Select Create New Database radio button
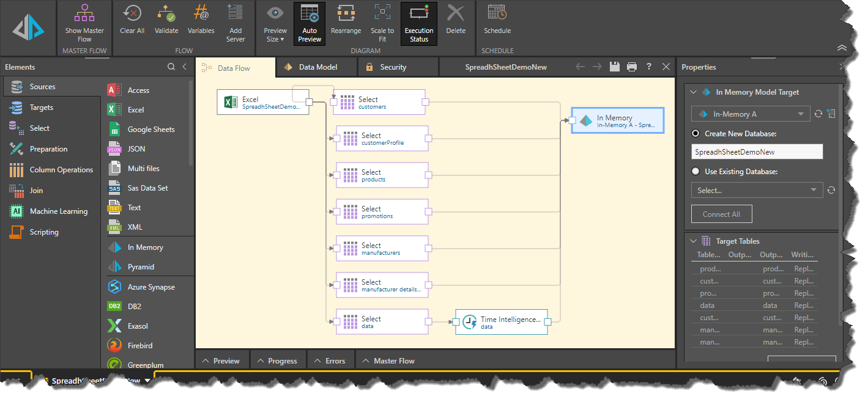Screen dimensions: 868x402 pyautogui.click(x=696, y=134)
